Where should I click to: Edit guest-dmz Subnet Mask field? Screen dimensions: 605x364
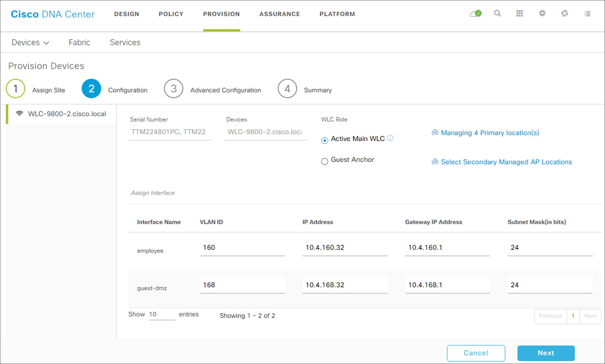[550, 285]
